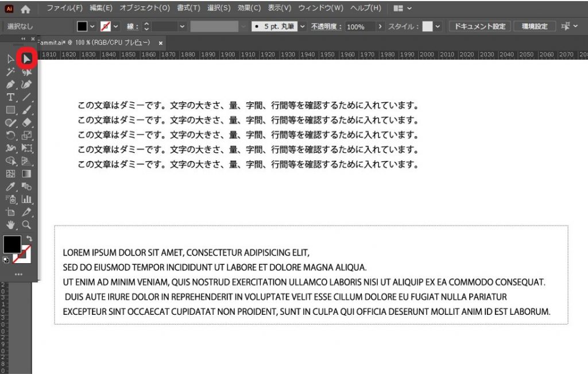Select the Zoom tool
The height and width of the screenshot is (374, 588).
(26, 225)
